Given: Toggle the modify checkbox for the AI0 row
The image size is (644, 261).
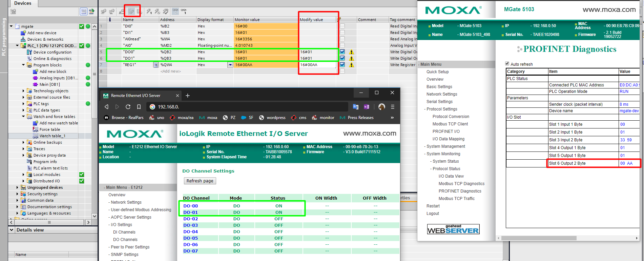Looking at the screenshot, I should pos(342,45).
